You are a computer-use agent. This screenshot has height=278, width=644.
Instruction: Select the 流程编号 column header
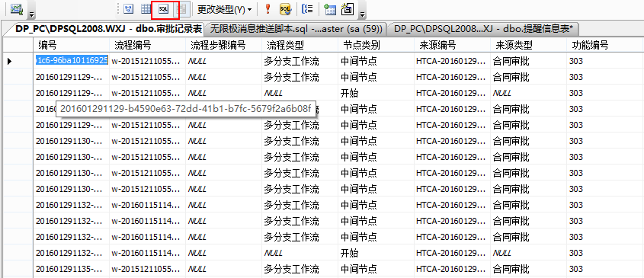point(147,45)
